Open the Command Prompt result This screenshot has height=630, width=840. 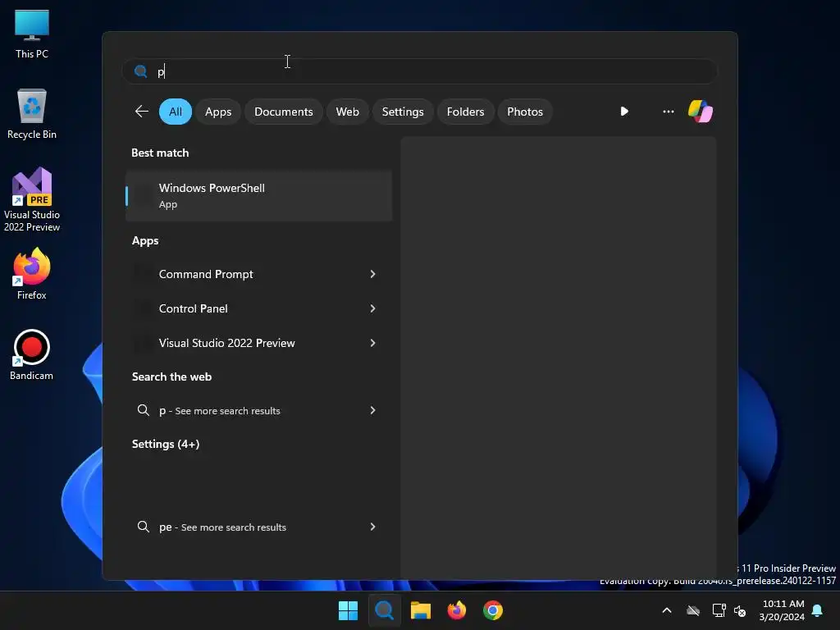click(247, 274)
